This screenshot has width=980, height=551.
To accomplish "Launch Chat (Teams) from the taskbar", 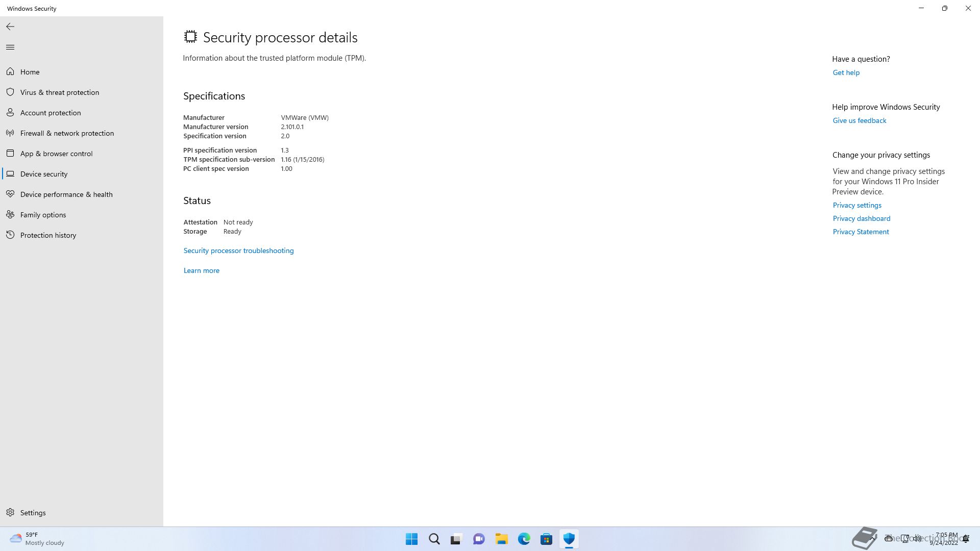I will click(x=479, y=539).
